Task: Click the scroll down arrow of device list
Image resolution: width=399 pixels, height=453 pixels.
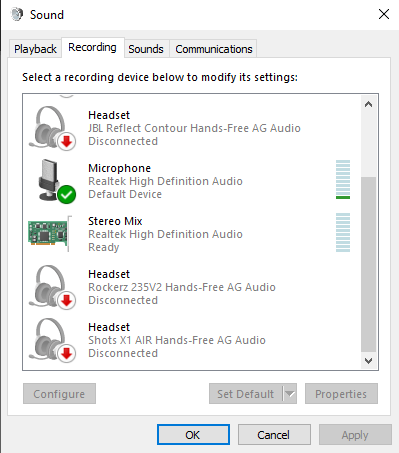Action: (x=368, y=361)
